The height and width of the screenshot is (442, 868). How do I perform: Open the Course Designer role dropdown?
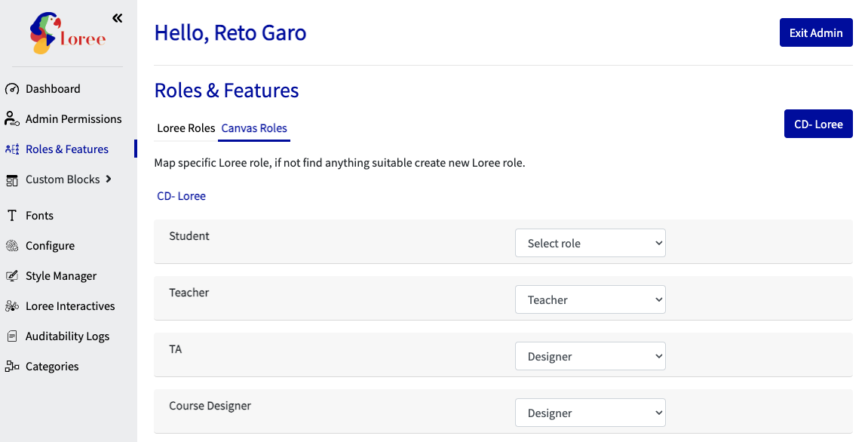(590, 413)
